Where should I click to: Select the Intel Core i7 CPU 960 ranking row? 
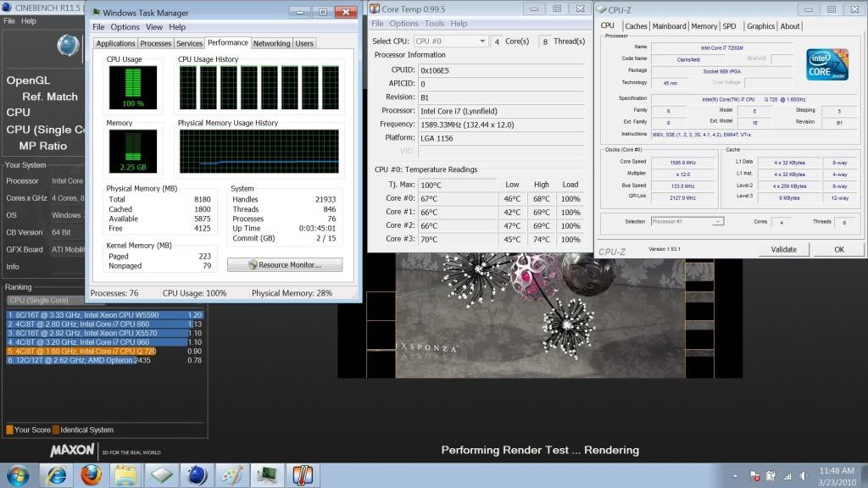click(105, 342)
